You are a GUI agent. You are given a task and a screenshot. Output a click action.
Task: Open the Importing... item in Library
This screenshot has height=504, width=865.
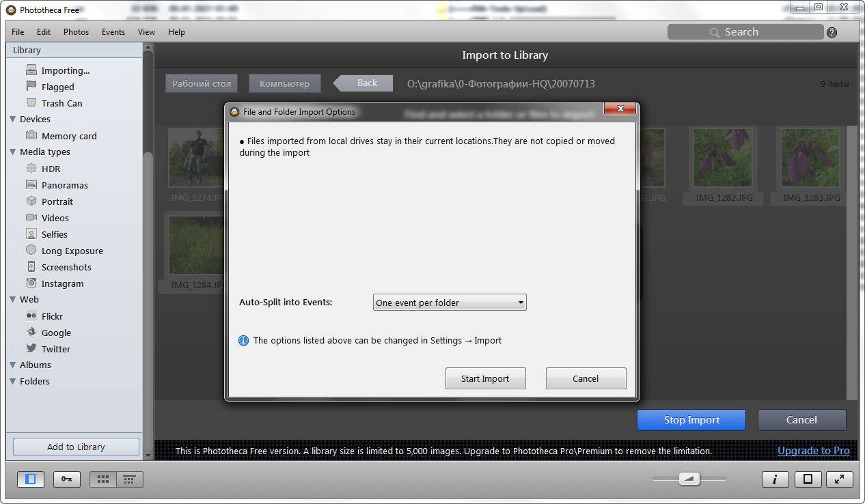coord(65,70)
